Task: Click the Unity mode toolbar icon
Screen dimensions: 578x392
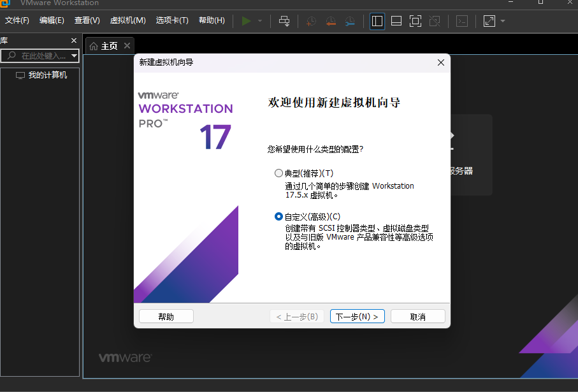Action: click(x=435, y=21)
